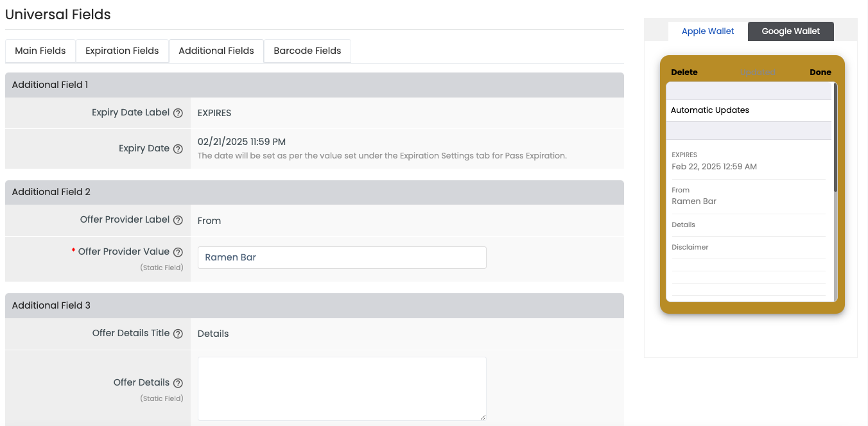
Task: Click the 'From' offer provider label value
Action: tap(209, 221)
